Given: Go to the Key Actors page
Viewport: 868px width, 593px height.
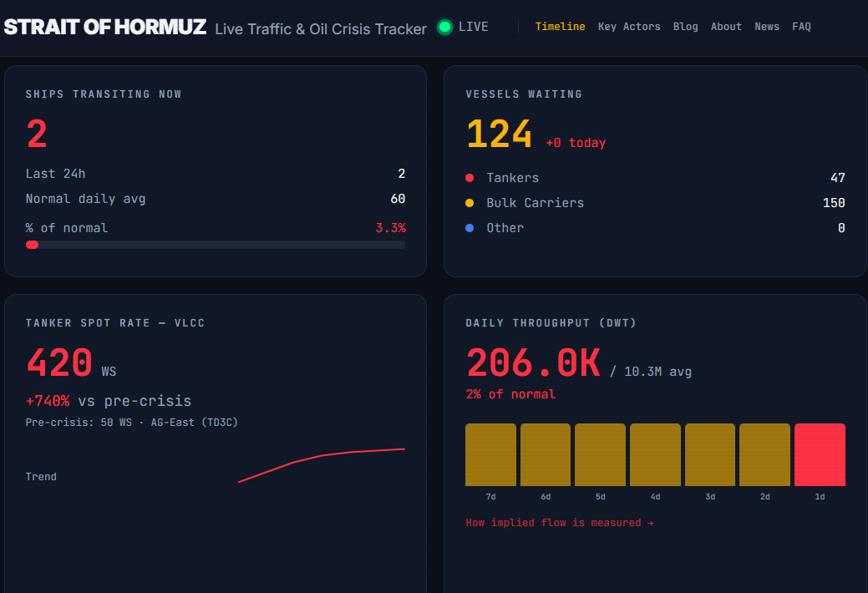Looking at the screenshot, I should (x=629, y=27).
